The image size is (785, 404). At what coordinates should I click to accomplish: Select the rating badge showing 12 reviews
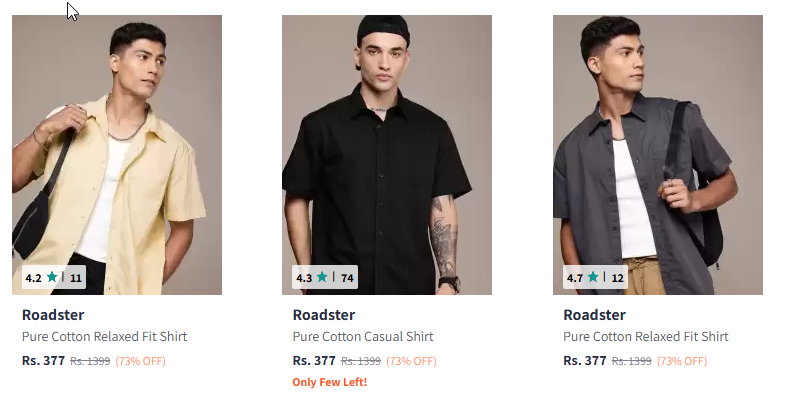click(x=595, y=277)
